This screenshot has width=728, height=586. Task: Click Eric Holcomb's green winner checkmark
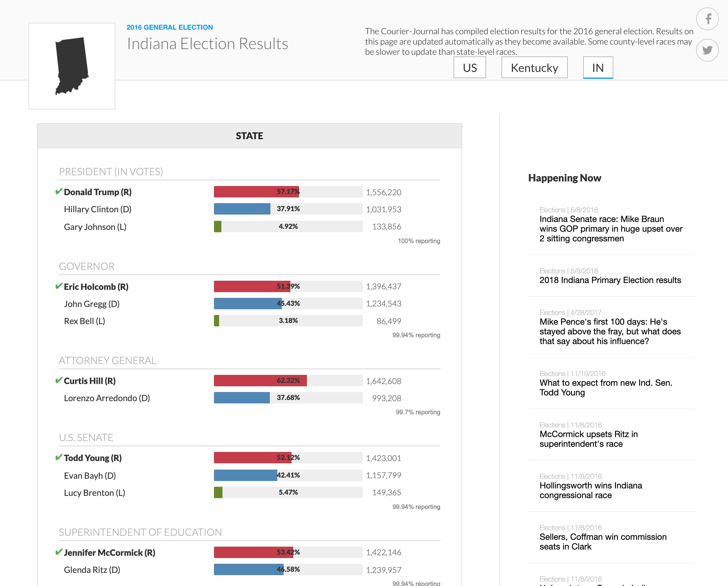[x=59, y=286]
